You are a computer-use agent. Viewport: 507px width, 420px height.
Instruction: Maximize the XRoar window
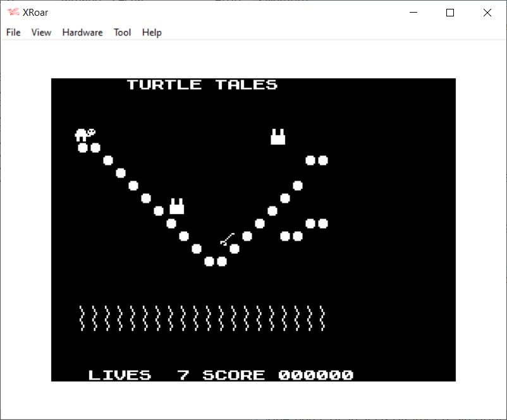coord(450,13)
